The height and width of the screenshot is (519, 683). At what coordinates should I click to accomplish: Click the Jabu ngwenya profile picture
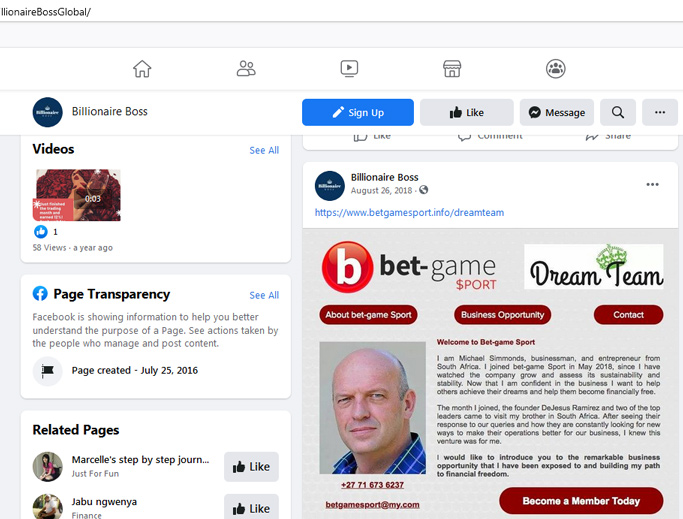click(47, 506)
